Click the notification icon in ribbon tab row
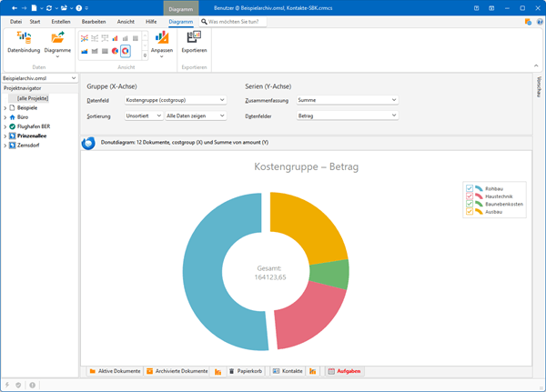 528,22
